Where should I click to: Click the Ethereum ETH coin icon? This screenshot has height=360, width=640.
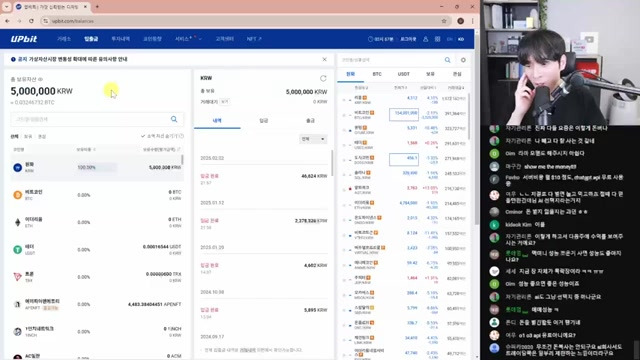[x=18, y=222]
